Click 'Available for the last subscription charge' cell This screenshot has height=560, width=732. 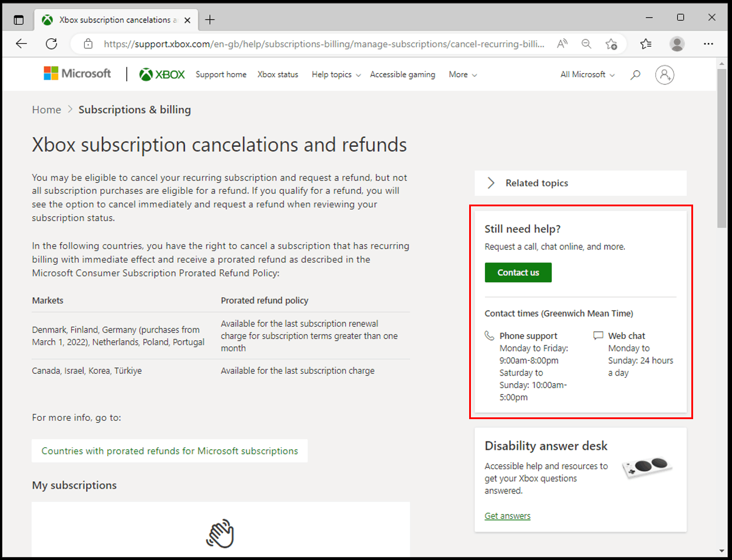(x=298, y=371)
